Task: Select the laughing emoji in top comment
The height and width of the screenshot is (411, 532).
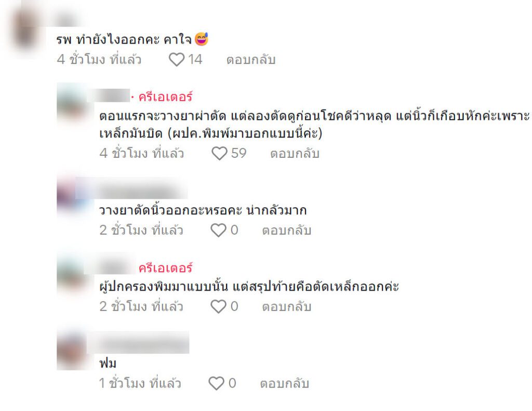Action: pyautogui.click(x=202, y=39)
